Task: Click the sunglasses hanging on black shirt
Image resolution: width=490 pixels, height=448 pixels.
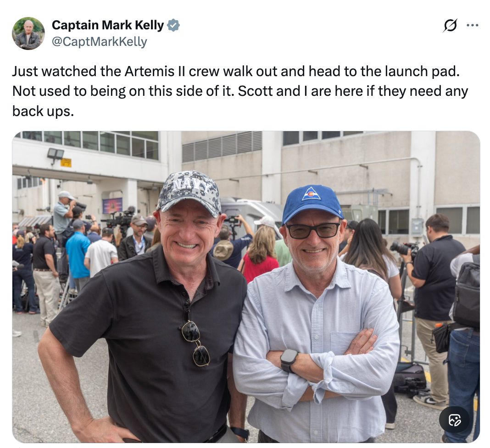Action: pyautogui.click(x=195, y=343)
